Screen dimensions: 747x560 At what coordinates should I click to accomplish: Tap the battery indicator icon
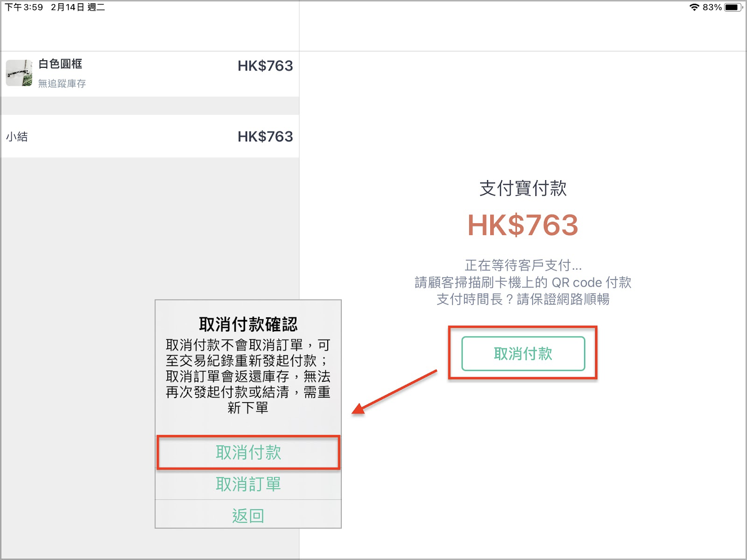pyautogui.click(x=733, y=7)
